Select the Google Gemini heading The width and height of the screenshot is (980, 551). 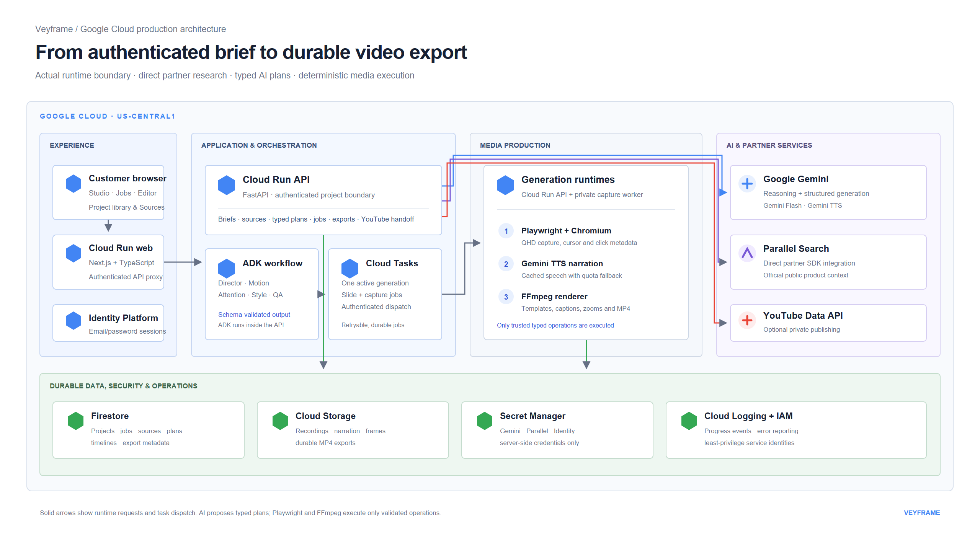point(796,179)
